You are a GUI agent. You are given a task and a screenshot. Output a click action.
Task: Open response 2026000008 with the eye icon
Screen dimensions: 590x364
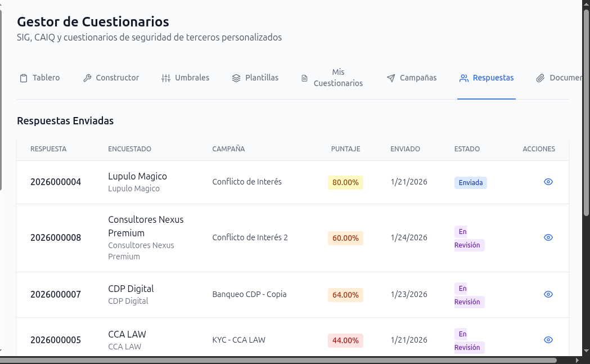(548, 237)
